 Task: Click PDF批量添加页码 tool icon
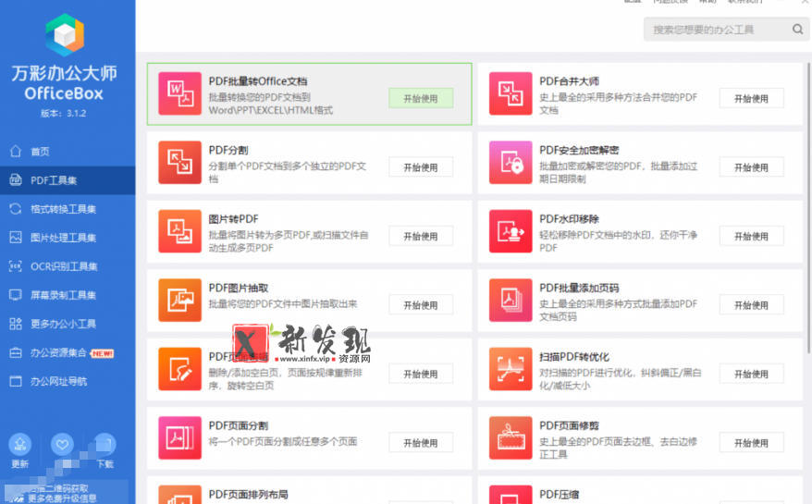(511, 300)
